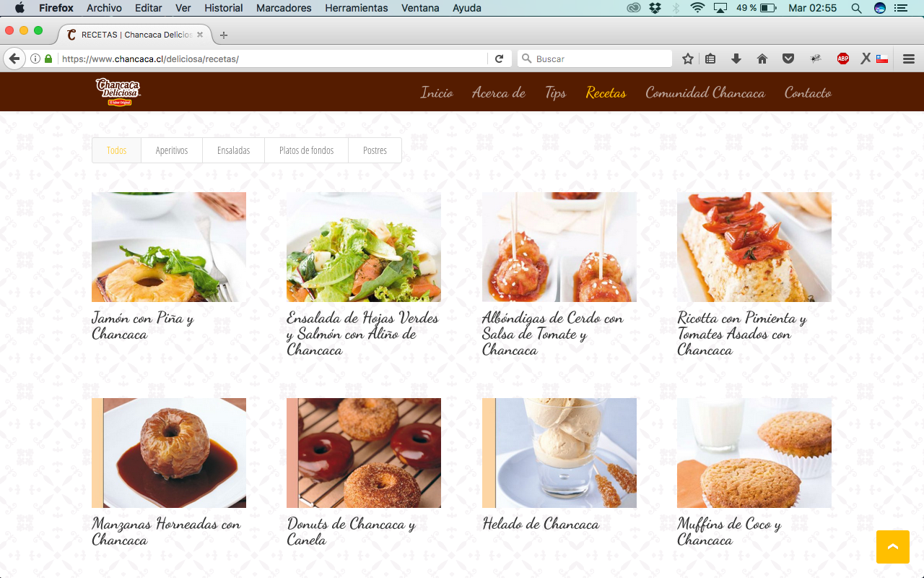This screenshot has width=924, height=578.
Task: Launch Siri from menu bar
Action: [879, 8]
